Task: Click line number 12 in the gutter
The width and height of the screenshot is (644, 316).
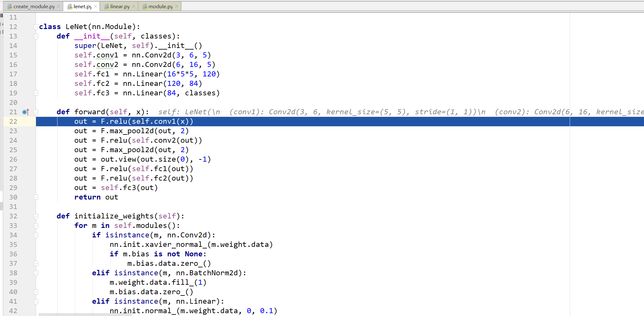Action: (x=13, y=27)
